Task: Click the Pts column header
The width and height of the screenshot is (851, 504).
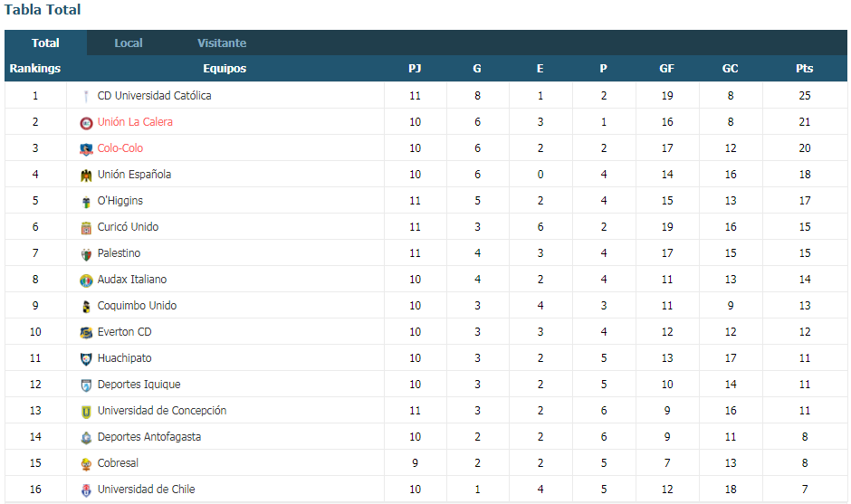Action: coord(804,69)
